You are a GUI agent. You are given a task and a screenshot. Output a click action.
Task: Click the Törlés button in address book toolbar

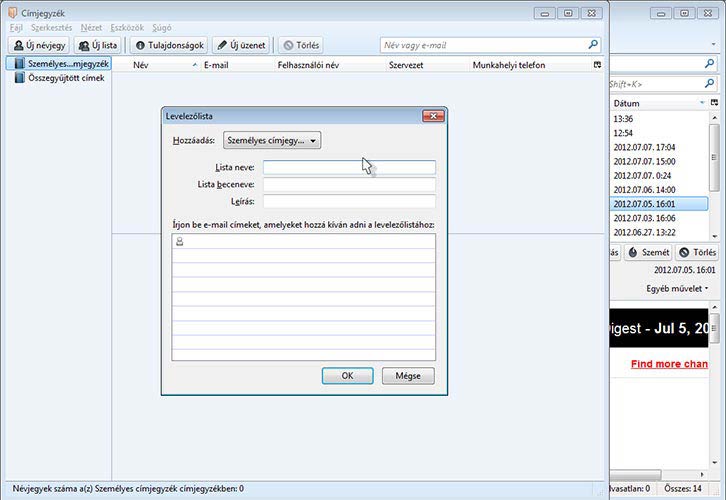click(300, 45)
